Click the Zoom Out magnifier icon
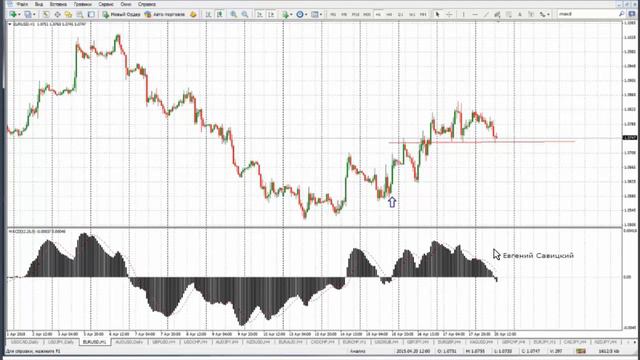The height and width of the screenshot is (360, 640). [245, 14]
